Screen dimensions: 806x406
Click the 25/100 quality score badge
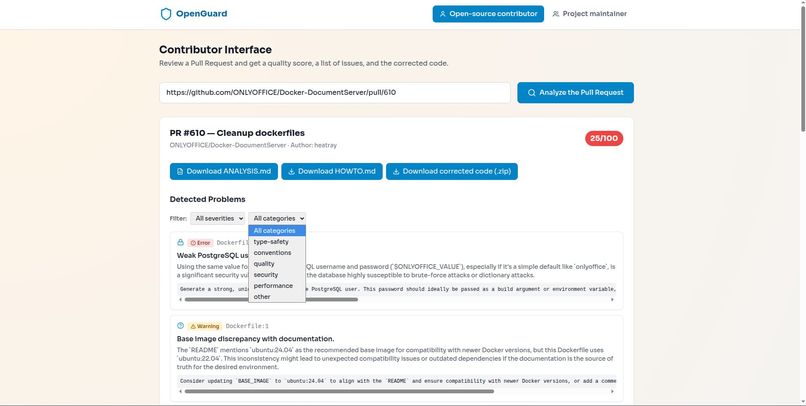(x=603, y=138)
